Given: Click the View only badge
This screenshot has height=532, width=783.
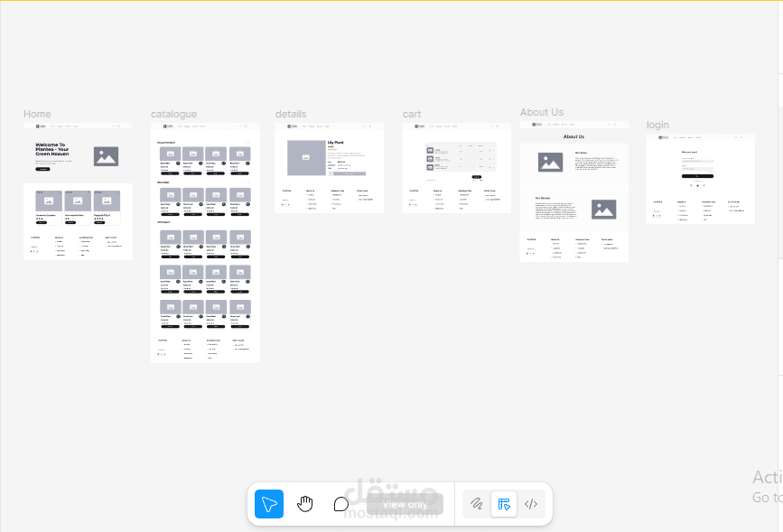Looking at the screenshot, I should coord(405,504).
